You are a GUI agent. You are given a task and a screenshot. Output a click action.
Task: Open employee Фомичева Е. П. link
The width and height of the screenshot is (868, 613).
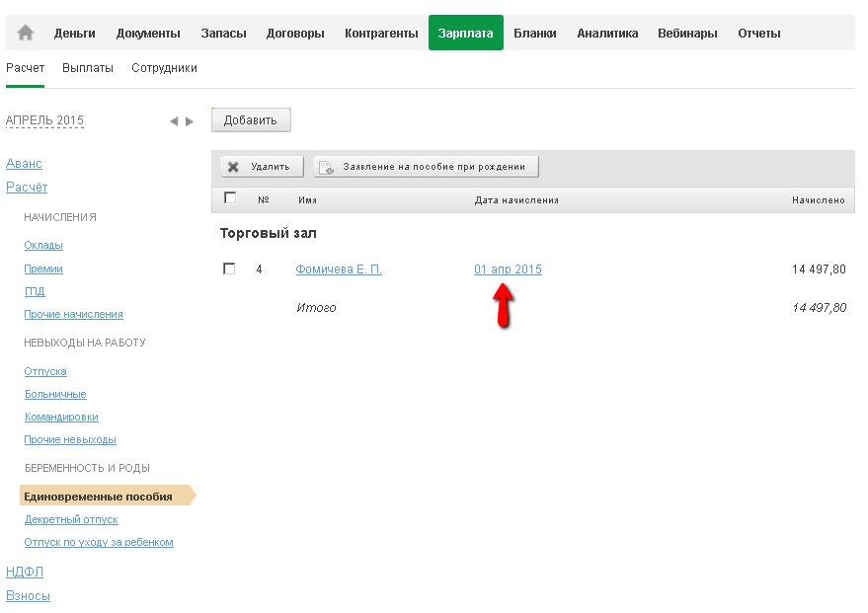[x=339, y=268]
